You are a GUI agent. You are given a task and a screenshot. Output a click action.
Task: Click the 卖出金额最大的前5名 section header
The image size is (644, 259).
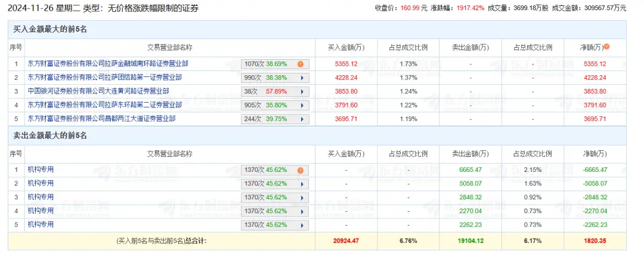[50, 135]
